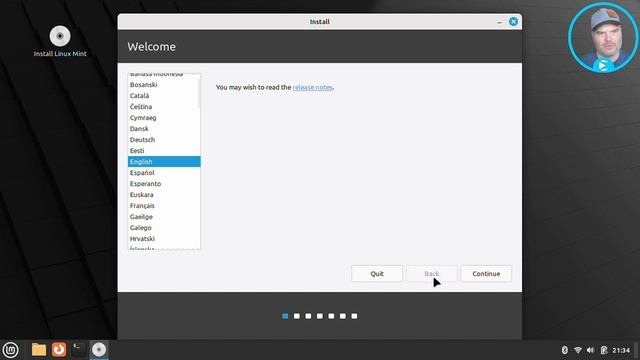The height and width of the screenshot is (360, 640).
Task: Click the Quit button
Action: pyautogui.click(x=377, y=273)
